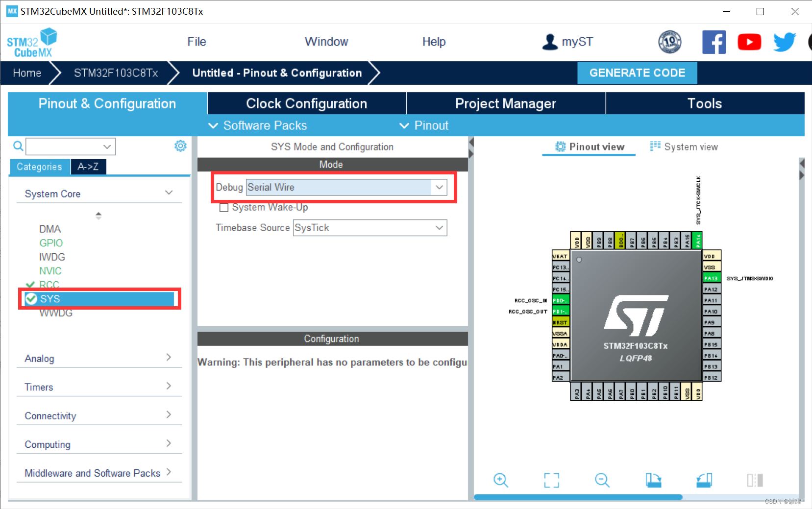Image resolution: width=812 pixels, height=509 pixels.
Task: Rotate the chip clockwise
Action: tap(653, 480)
